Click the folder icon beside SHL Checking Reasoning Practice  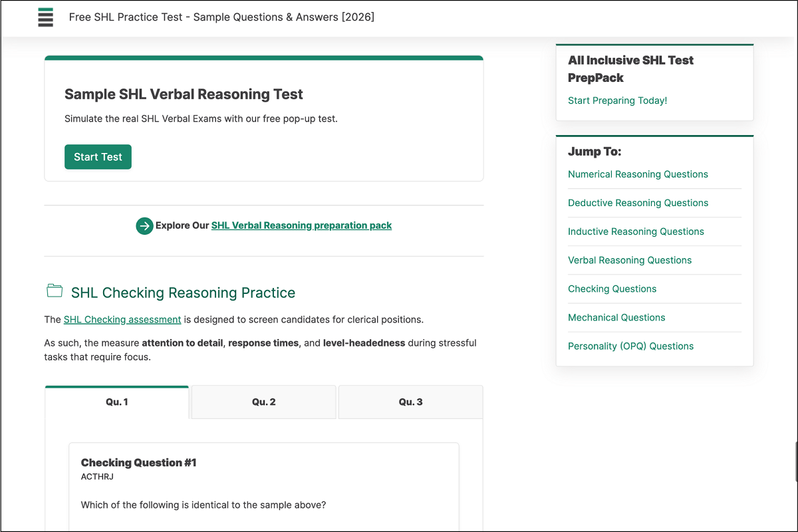(x=55, y=291)
